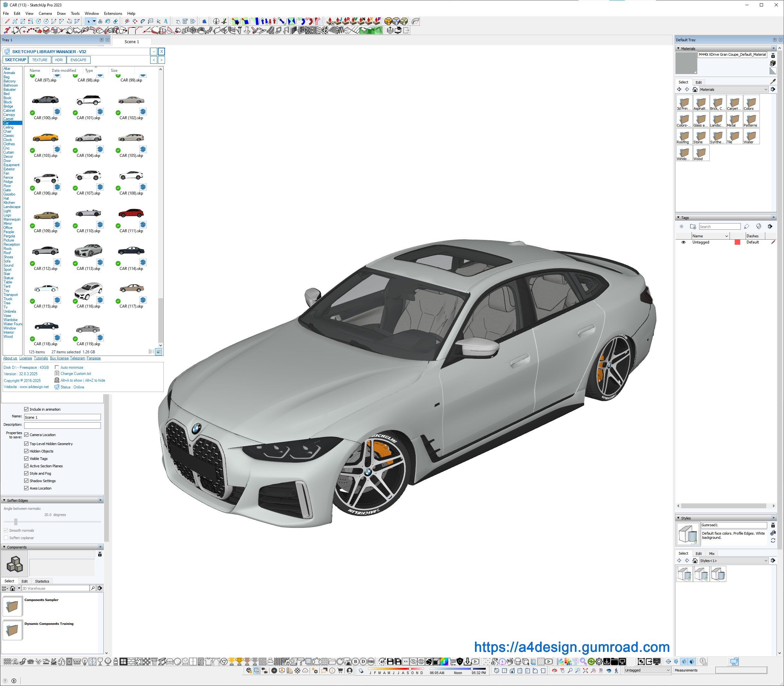Select the CAR (111).skp thumbnail

tap(131, 213)
